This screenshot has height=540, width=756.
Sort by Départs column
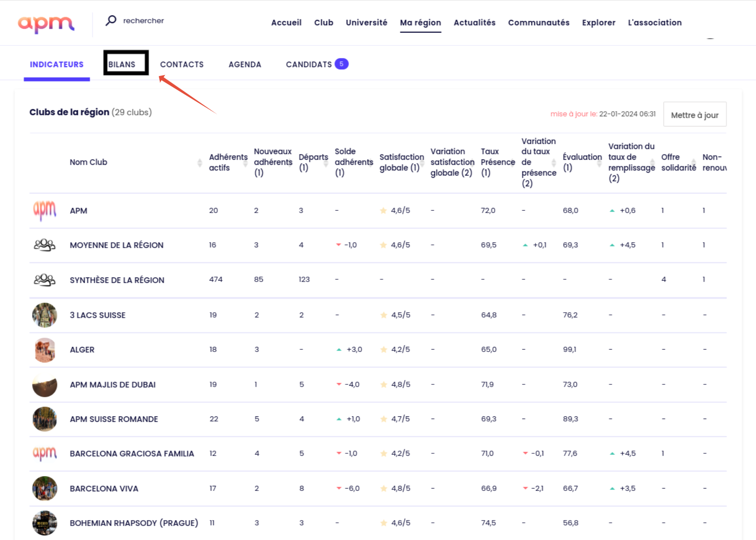(326, 162)
